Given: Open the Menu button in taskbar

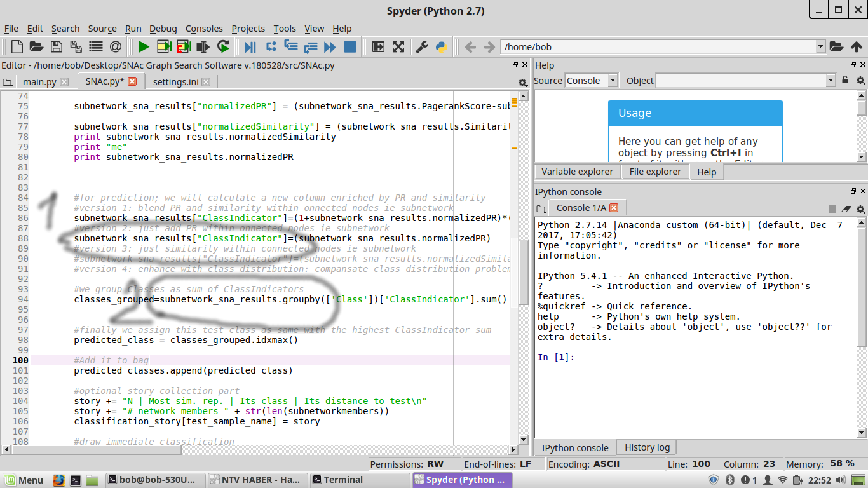Looking at the screenshot, I should [24, 480].
